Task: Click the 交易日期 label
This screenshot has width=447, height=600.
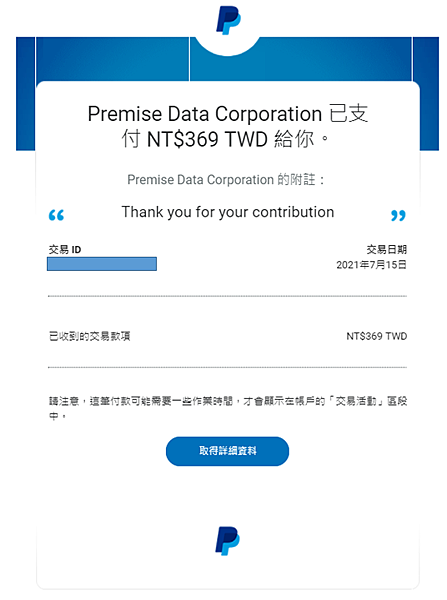Action: 387,249
